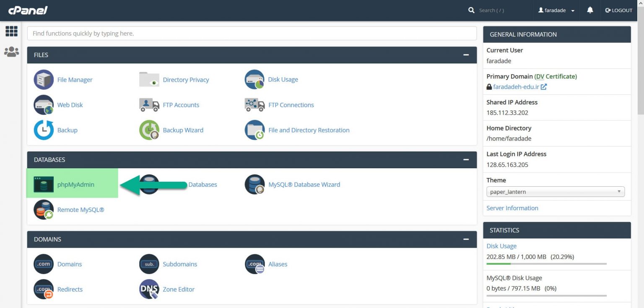Click the FTP Connections link
The width and height of the screenshot is (644, 308).
tap(291, 105)
